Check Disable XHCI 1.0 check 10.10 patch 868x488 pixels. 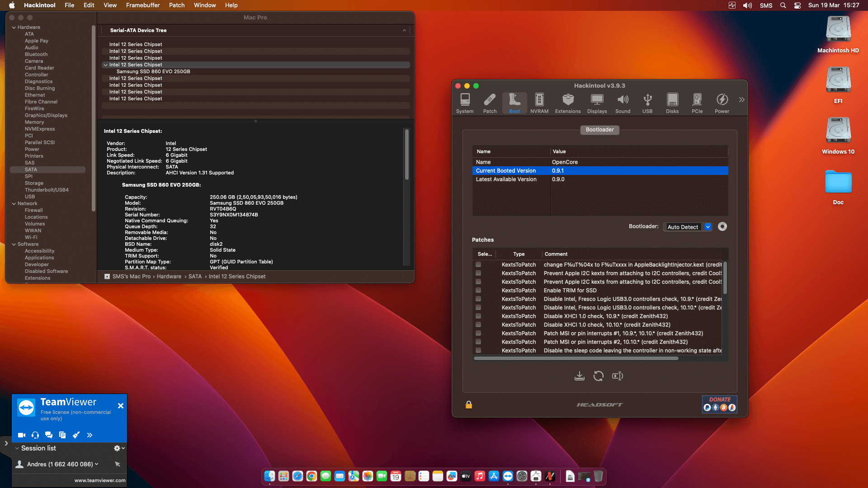click(x=478, y=324)
